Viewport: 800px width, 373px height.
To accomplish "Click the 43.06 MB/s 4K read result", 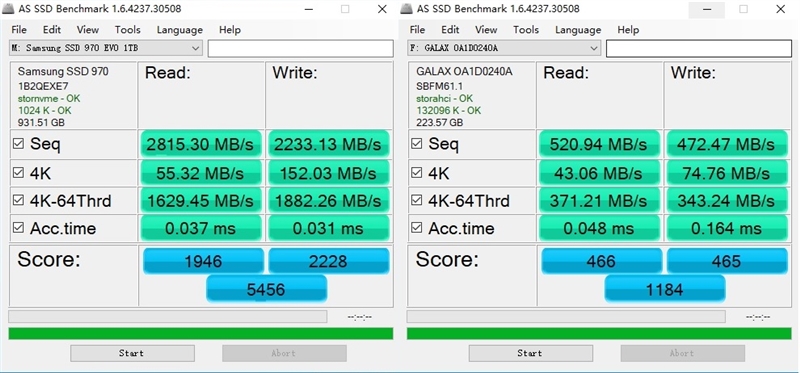I will (x=599, y=173).
